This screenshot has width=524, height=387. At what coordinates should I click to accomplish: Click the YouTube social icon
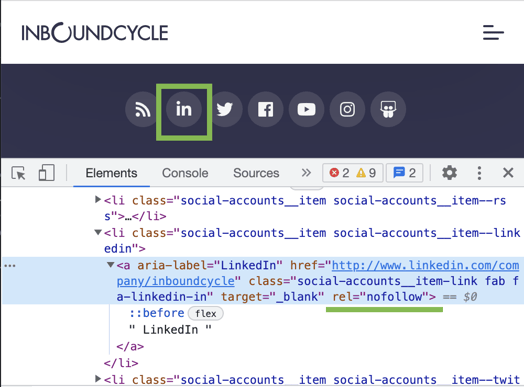306,109
